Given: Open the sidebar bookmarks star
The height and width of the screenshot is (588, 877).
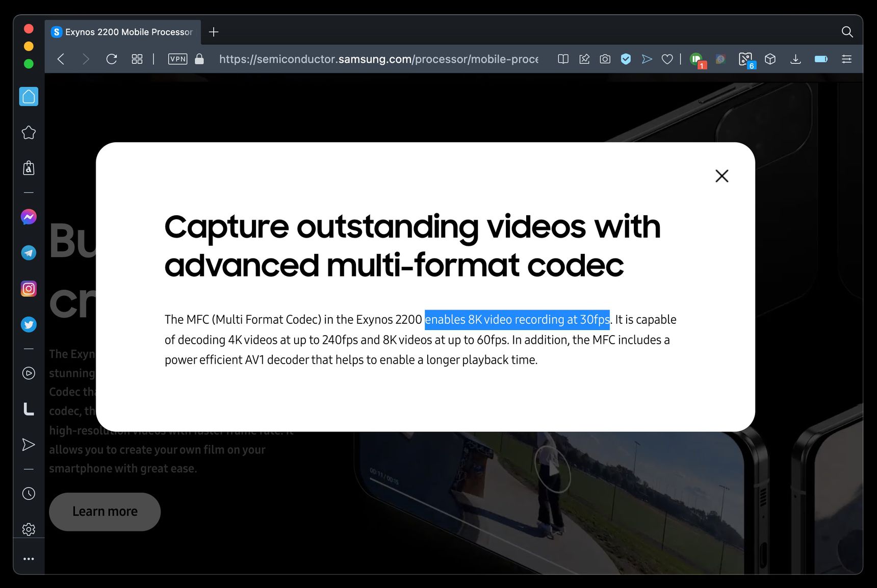Looking at the screenshot, I should click(x=29, y=133).
